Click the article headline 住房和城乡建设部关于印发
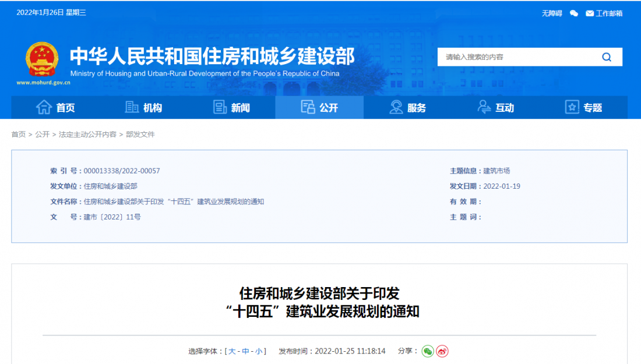 pos(319,294)
